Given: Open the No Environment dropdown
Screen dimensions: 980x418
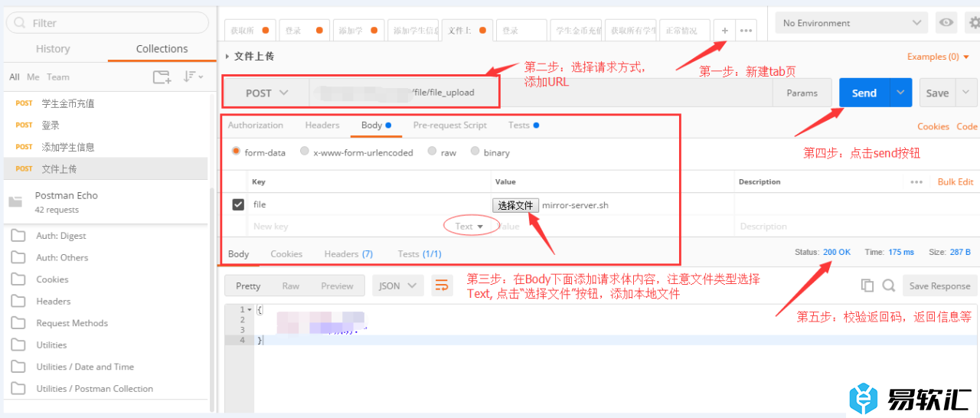Looking at the screenshot, I should (x=851, y=23).
